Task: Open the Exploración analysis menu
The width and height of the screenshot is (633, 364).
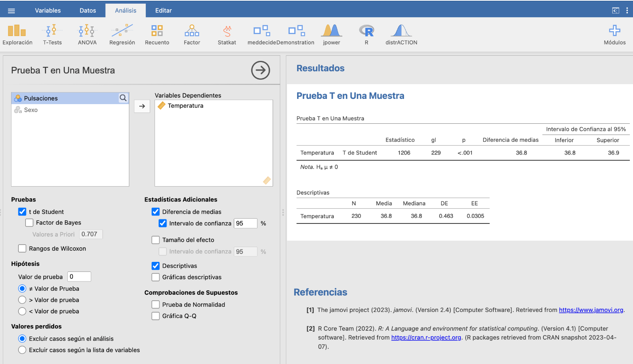Action: tap(17, 34)
